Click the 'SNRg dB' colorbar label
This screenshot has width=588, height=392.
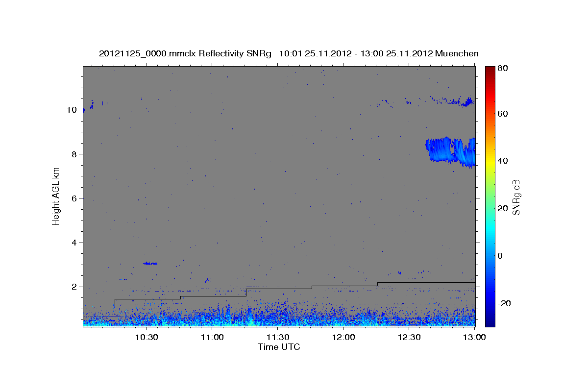pyautogui.click(x=516, y=197)
